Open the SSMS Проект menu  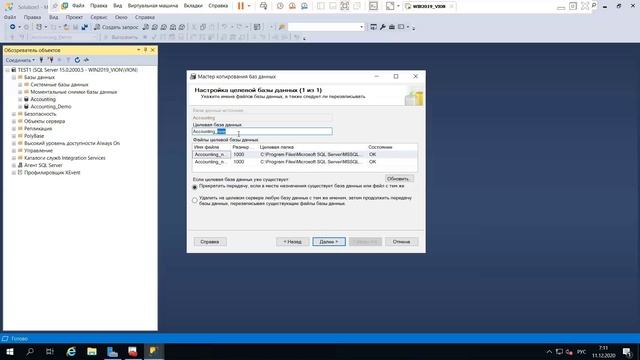point(74,17)
